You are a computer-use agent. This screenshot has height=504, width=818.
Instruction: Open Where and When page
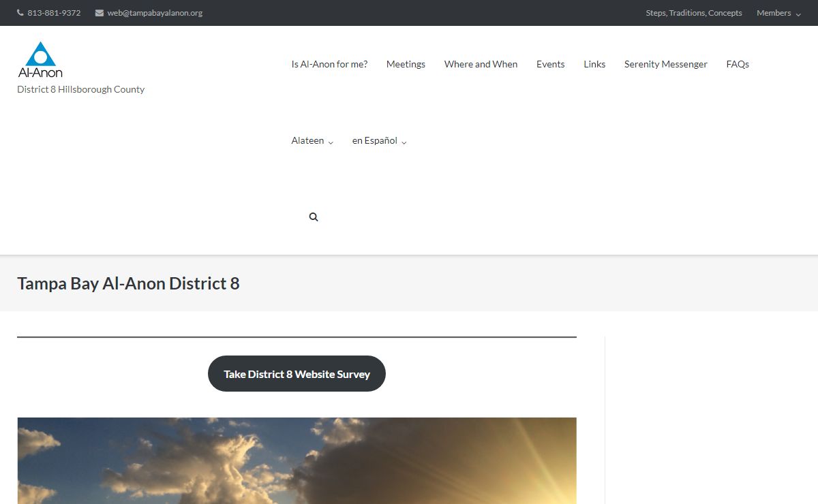(x=481, y=64)
